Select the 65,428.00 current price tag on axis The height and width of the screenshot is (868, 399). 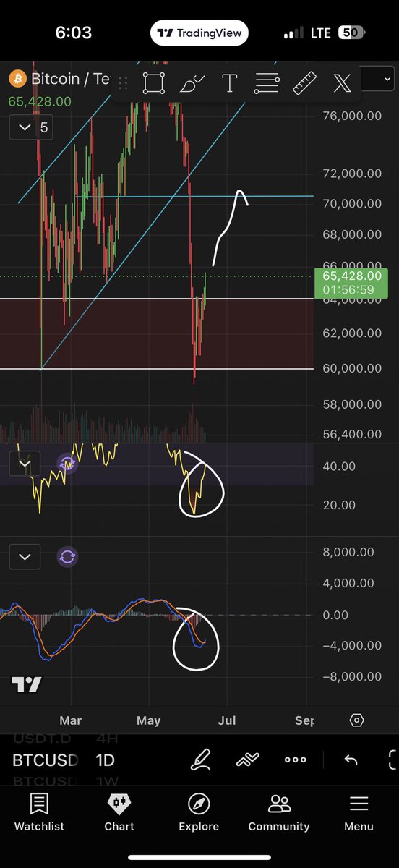(x=351, y=283)
